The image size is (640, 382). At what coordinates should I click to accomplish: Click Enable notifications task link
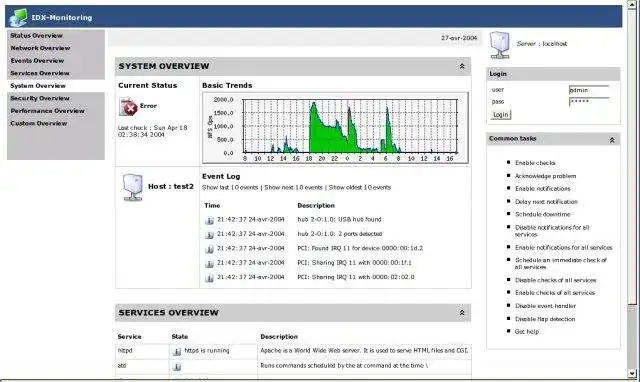(542, 189)
